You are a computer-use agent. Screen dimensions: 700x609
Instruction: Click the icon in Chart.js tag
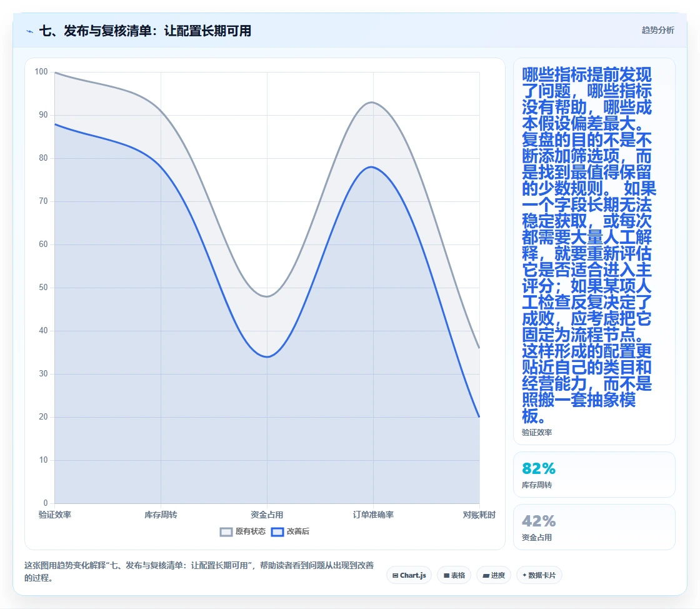pos(395,575)
